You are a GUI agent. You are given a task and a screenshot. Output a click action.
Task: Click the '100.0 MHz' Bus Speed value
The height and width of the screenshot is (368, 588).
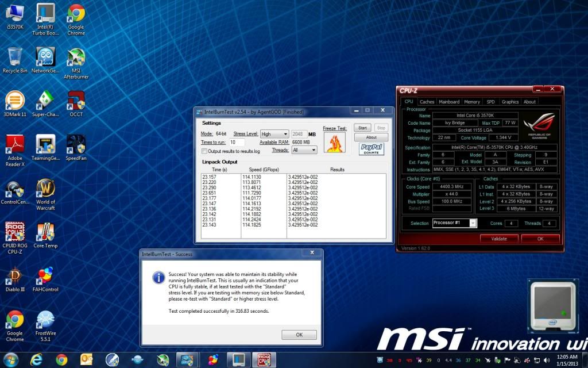click(452, 201)
